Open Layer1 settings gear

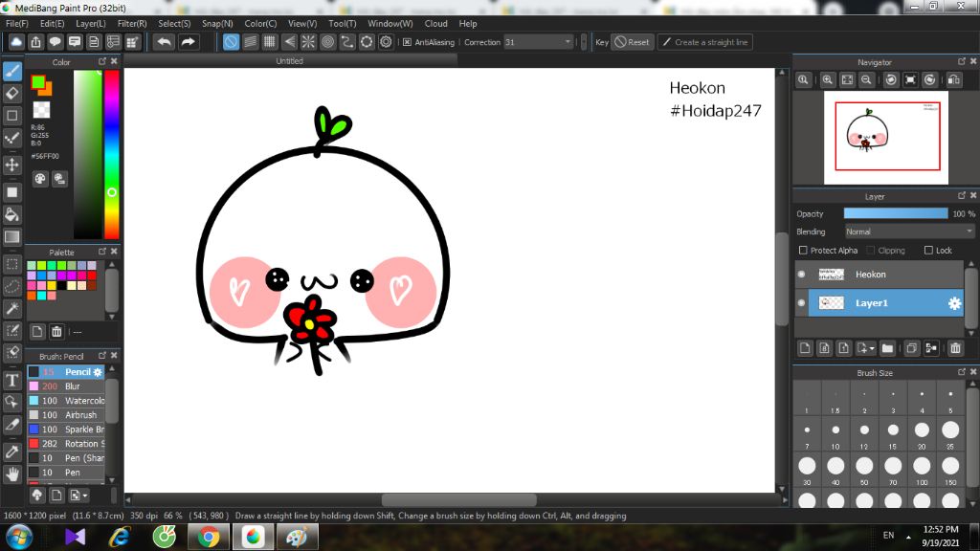click(x=954, y=303)
